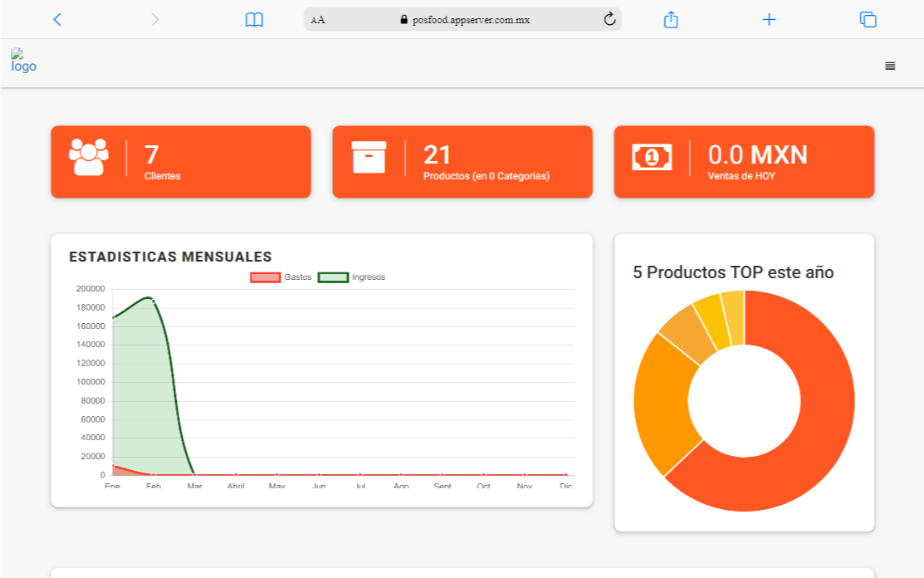Click the 5 Productos TOP este año title

click(733, 272)
